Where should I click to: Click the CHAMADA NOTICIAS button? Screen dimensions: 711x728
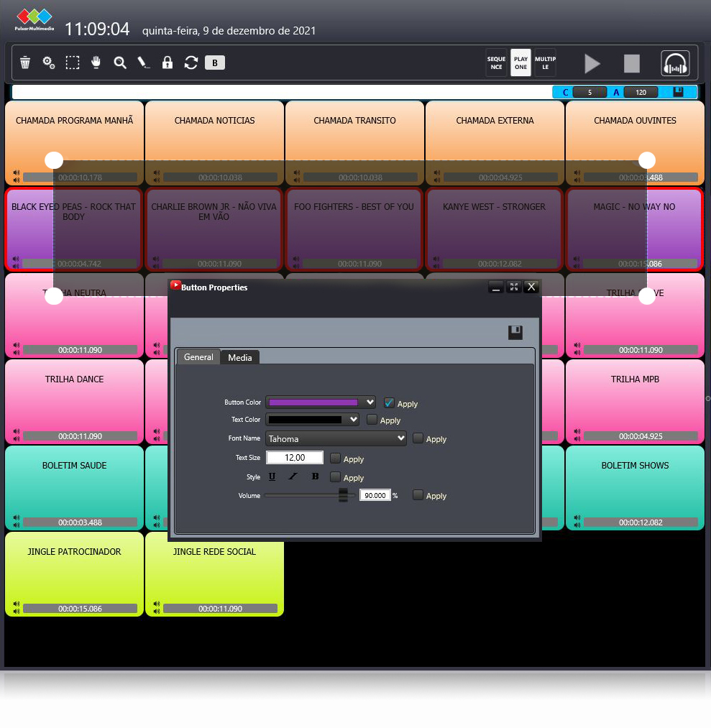tap(214, 142)
